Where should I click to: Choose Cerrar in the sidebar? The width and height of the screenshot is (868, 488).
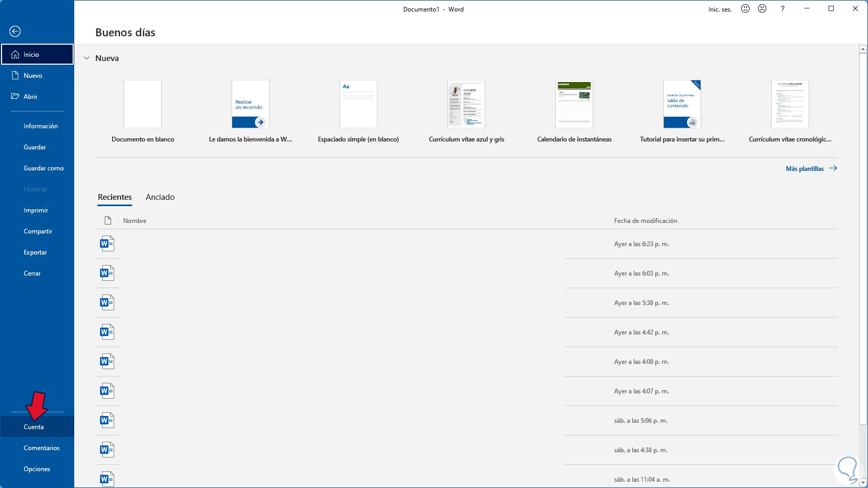click(x=37, y=273)
